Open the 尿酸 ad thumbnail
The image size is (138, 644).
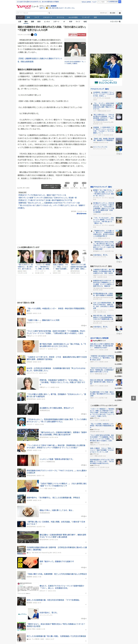(x=28, y=563)
